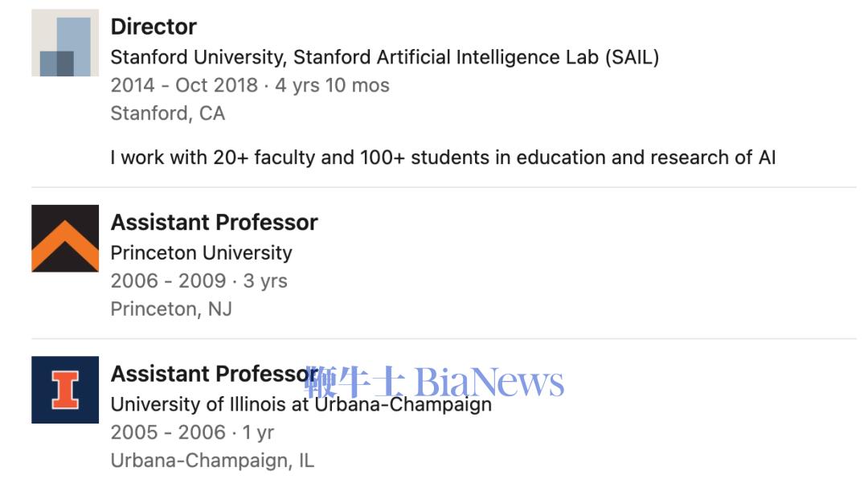Click the faculty and students description text
Viewport: 868px width, 479px height.
click(443, 157)
